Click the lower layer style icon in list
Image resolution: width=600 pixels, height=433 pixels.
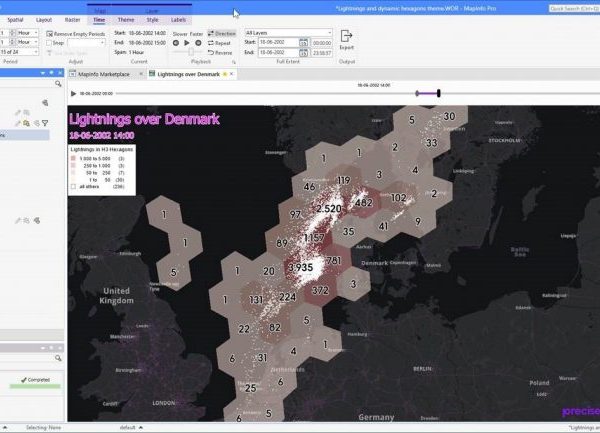click(x=37, y=220)
